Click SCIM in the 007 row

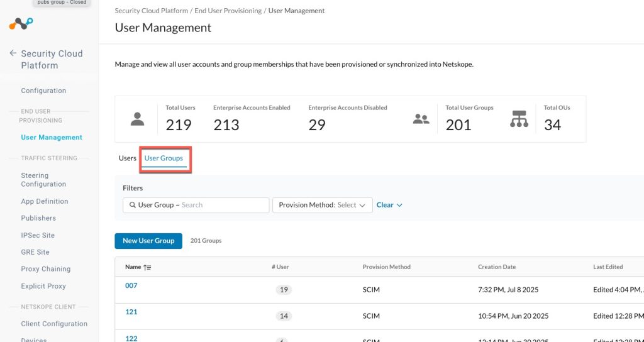coord(371,290)
